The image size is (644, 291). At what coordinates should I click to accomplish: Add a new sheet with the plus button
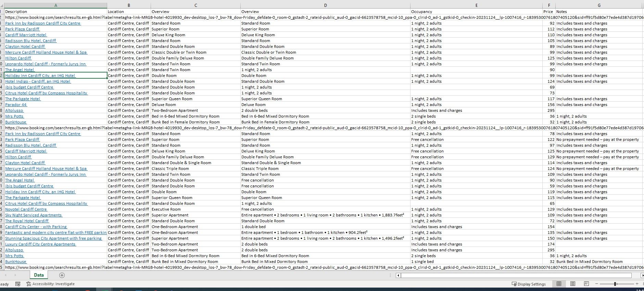click(x=62, y=275)
